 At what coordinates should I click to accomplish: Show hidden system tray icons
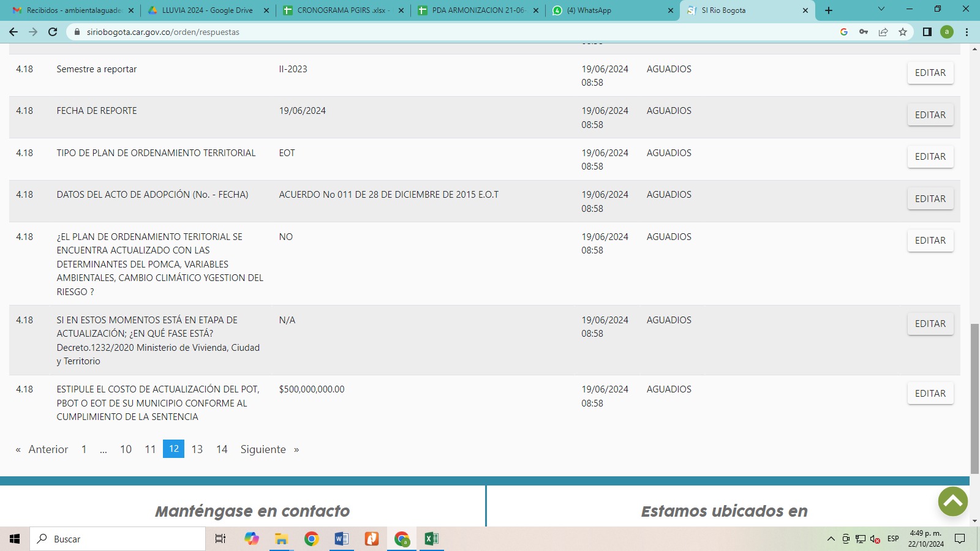[x=831, y=539]
